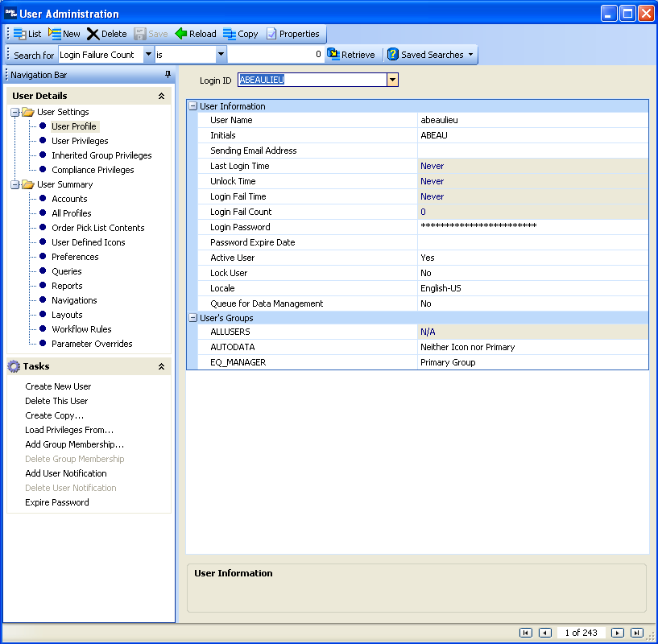Open Workflow Rules under User Summary
The width and height of the screenshot is (658, 644).
point(81,329)
